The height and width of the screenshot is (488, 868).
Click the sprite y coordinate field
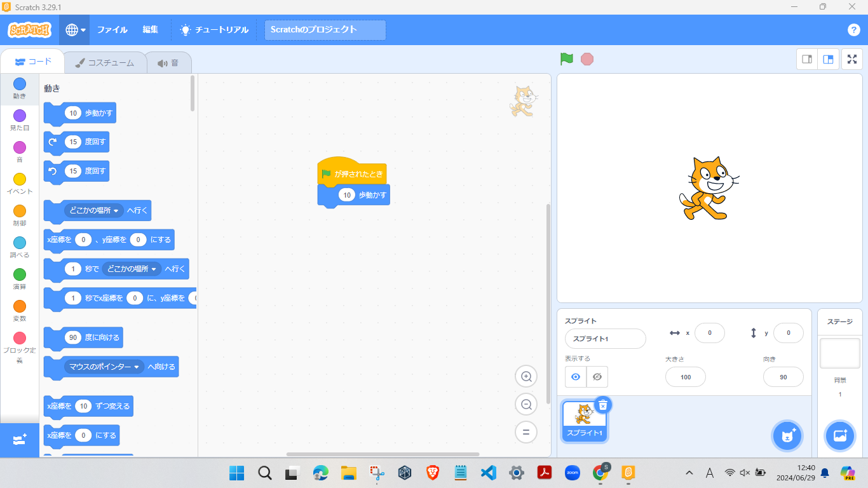[788, 333]
